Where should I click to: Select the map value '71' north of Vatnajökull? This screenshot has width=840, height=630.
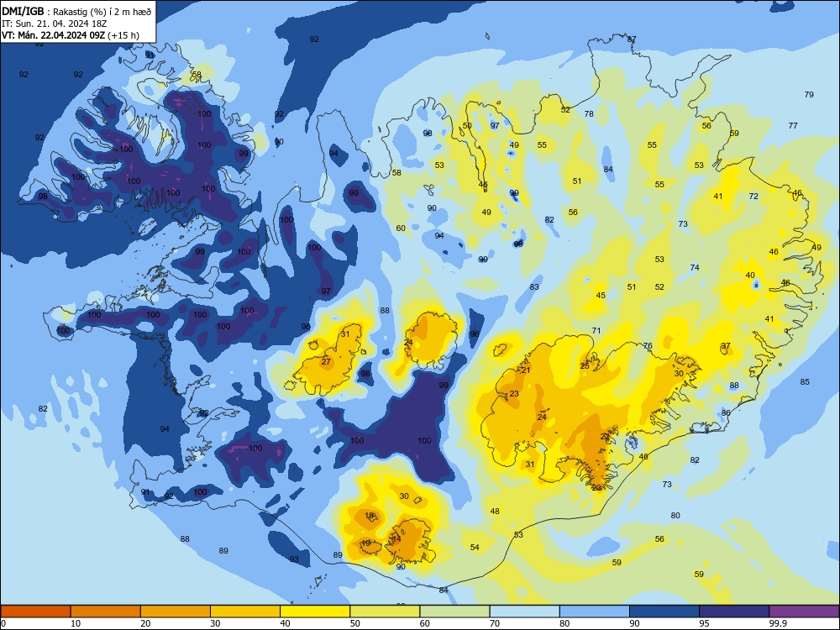click(x=596, y=330)
